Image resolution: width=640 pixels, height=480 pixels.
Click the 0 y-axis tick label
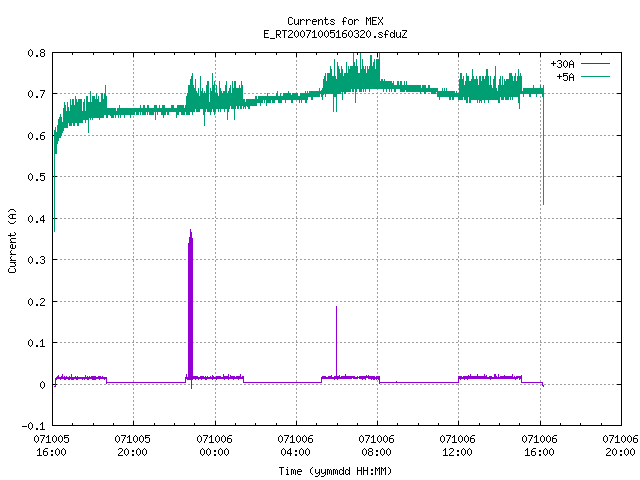point(42,384)
